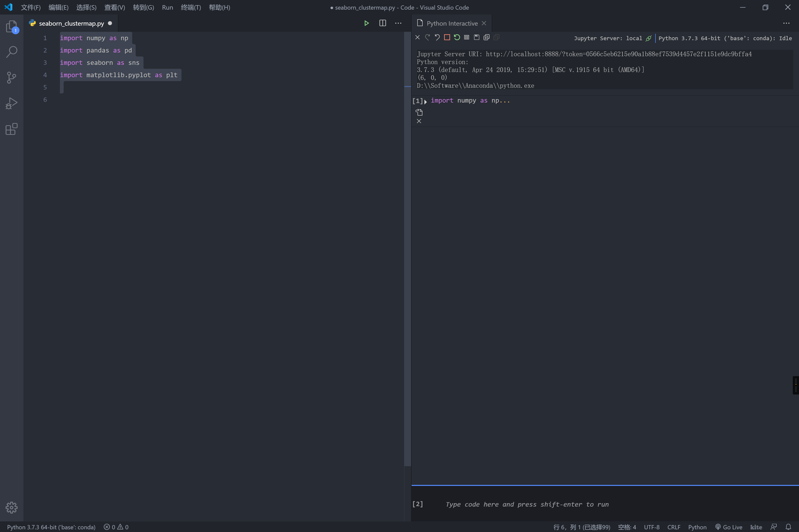Image resolution: width=799 pixels, height=532 pixels.
Task: Click the Undo arrow in interactive toolbar
Action: [x=437, y=37]
